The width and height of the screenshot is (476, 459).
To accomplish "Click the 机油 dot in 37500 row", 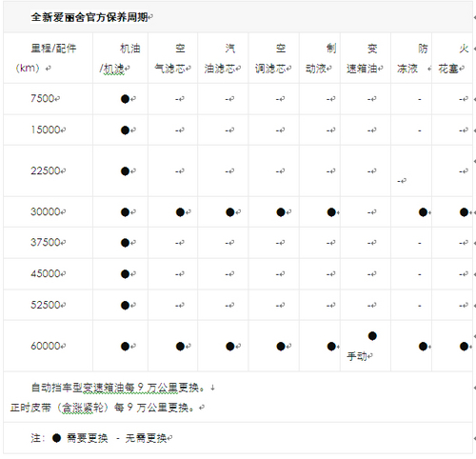I will coord(125,243).
